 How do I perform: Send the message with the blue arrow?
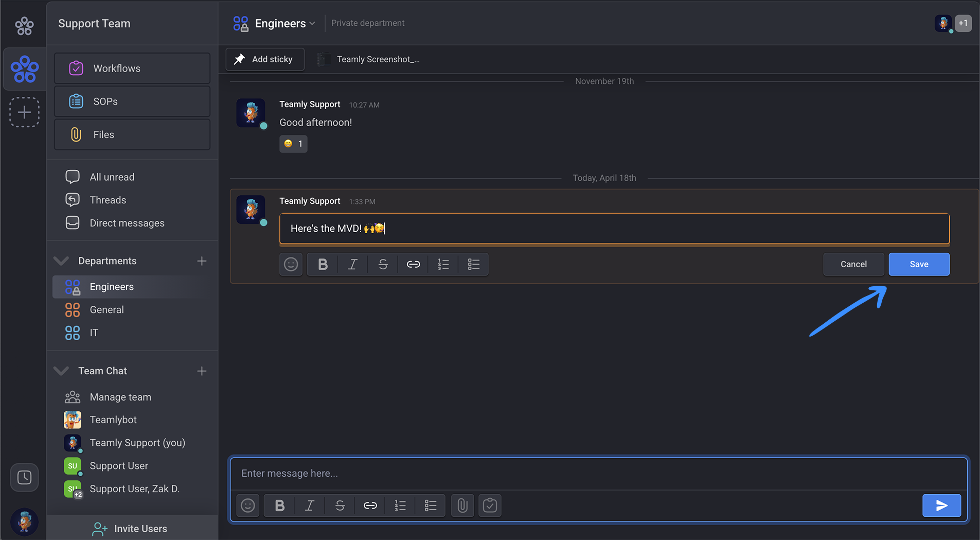941,506
